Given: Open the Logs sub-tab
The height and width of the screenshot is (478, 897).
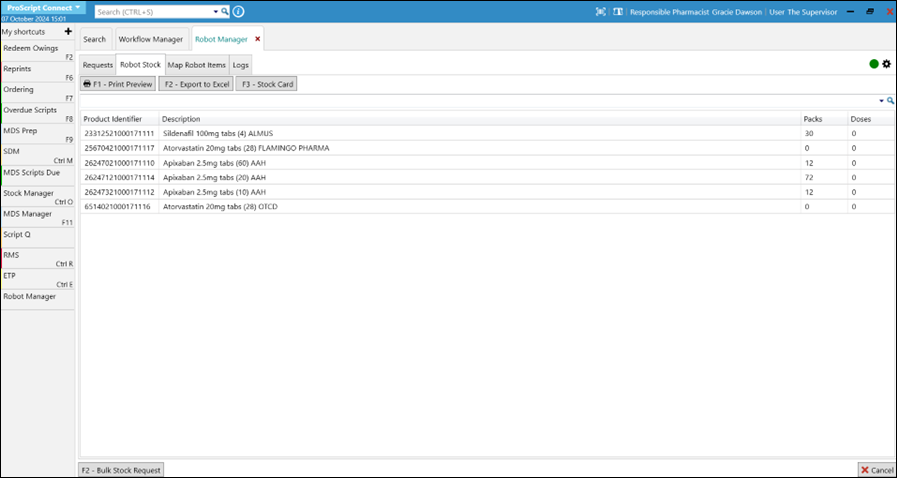Looking at the screenshot, I should tap(241, 65).
